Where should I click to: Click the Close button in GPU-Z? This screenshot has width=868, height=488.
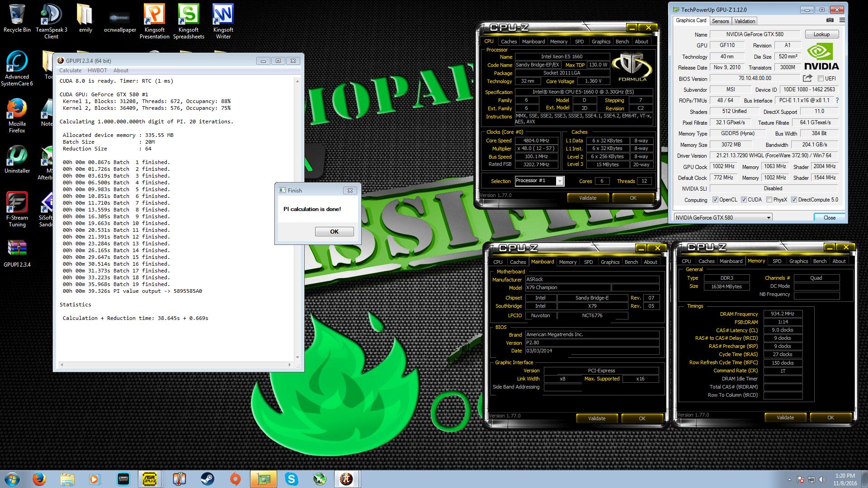tap(829, 217)
